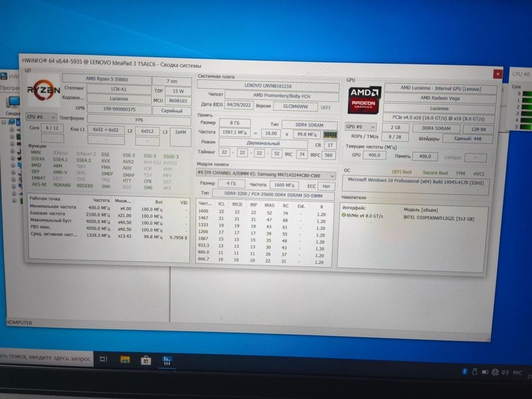This screenshot has width=532, height=399.
Task: Click the Microsoft Windows 10 Professional OS field
Action: (416, 185)
